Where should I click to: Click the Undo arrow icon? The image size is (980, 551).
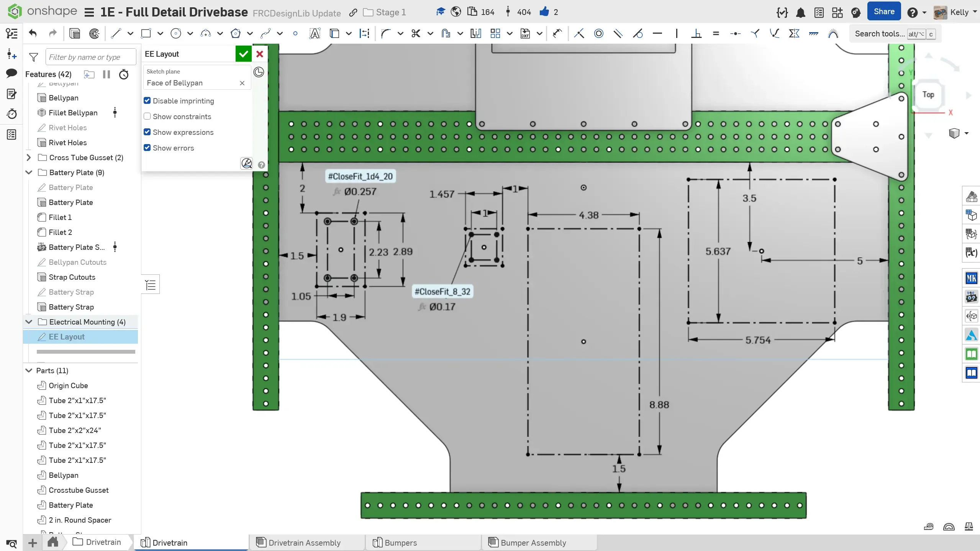33,34
